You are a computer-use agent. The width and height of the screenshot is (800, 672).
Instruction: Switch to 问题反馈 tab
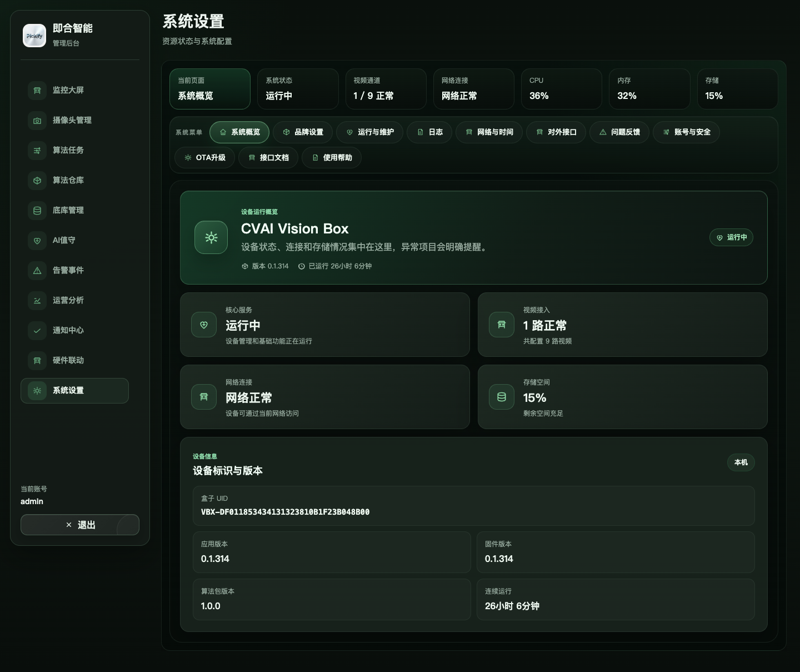(619, 132)
